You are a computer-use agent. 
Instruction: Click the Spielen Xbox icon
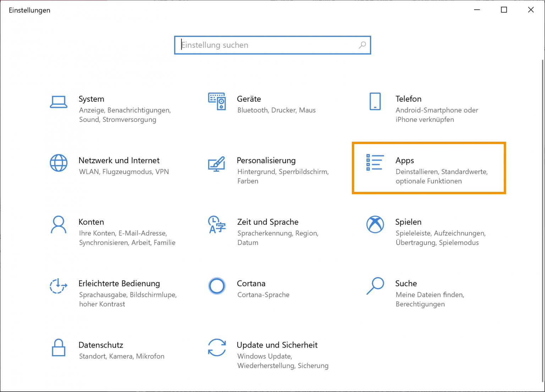click(x=375, y=225)
